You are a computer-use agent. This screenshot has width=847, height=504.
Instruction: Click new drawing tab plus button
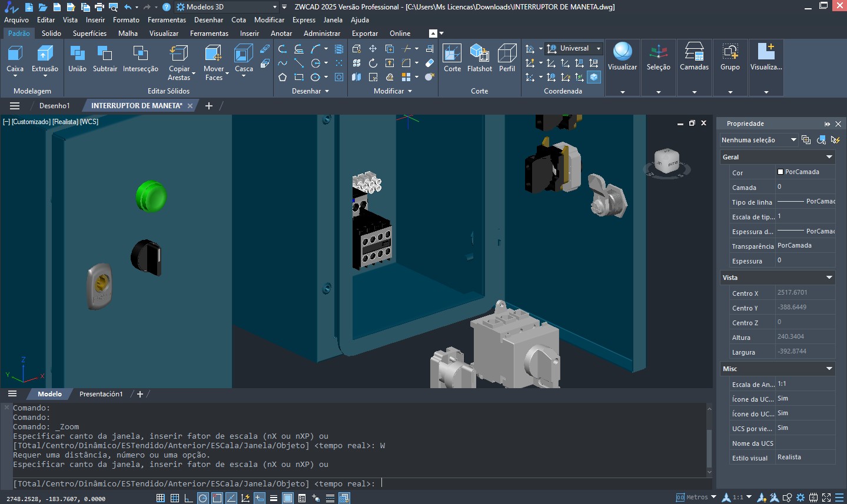point(208,106)
